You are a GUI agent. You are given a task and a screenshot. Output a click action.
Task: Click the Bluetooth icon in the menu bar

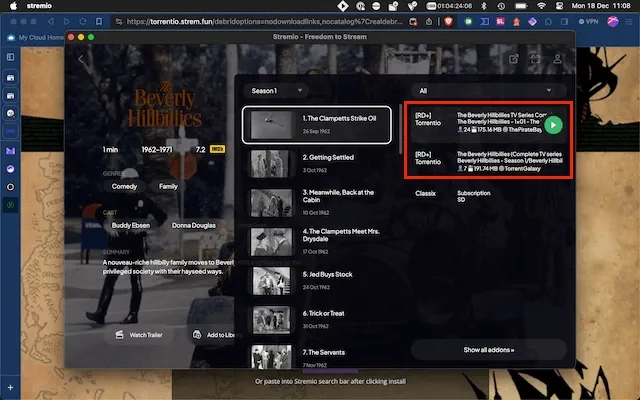click(x=484, y=6)
